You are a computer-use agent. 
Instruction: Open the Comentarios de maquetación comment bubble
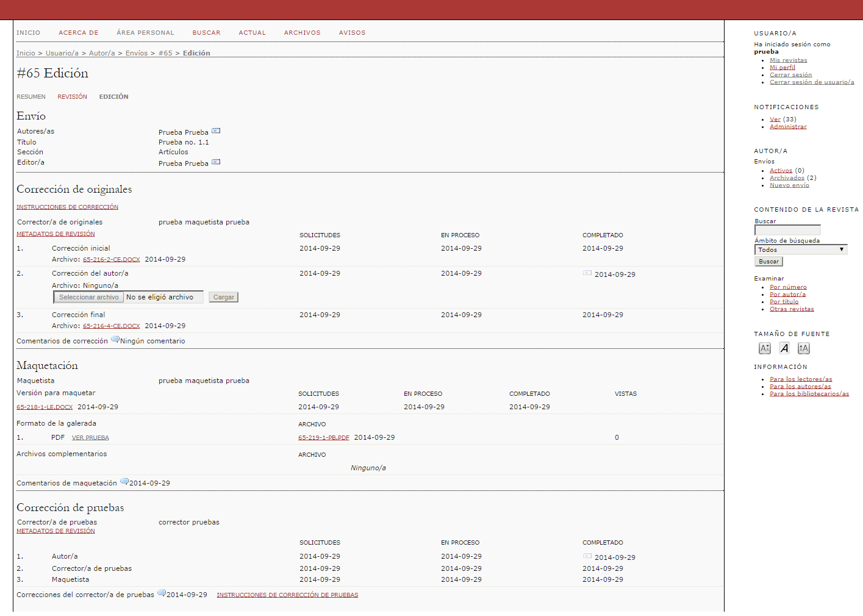click(124, 482)
